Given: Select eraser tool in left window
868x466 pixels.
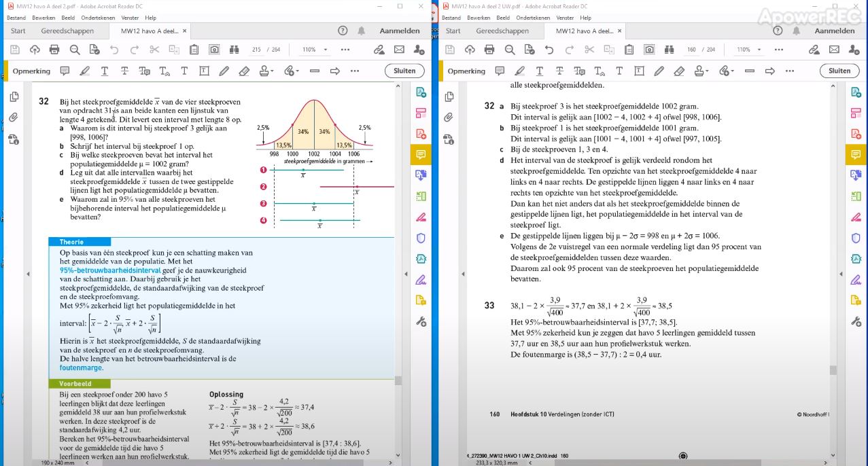Looking at the screenshot, I should tap(245, 71).
